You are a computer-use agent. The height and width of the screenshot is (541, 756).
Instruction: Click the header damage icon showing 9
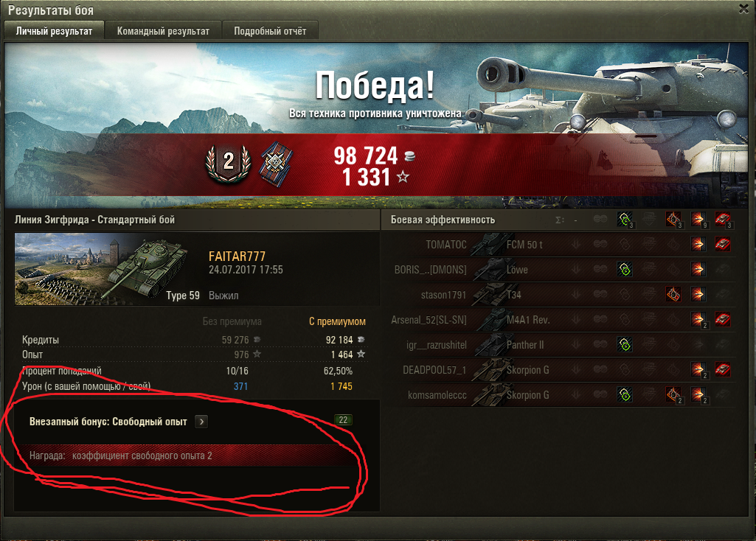pyautogui.click(x=698, y=220)
